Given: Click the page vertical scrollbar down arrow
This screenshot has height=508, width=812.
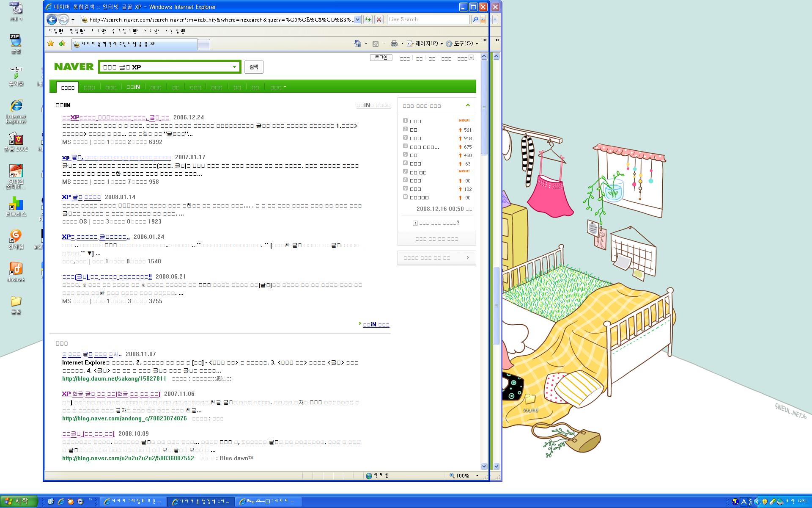Looking at the screenshot, I should click(484, 466).
